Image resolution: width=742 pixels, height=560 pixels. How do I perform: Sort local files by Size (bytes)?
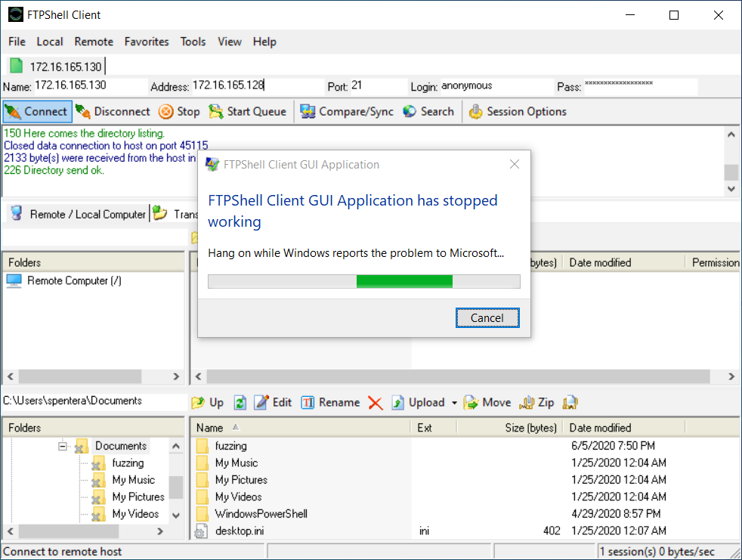[x=509, y=428]
